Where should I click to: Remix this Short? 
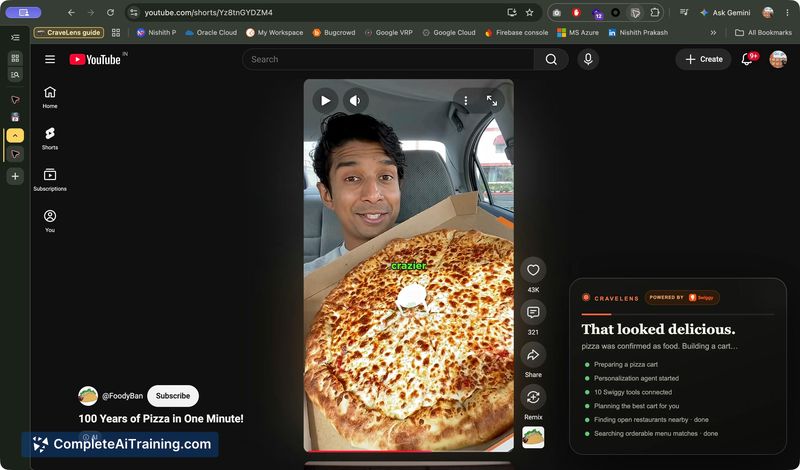533,397
